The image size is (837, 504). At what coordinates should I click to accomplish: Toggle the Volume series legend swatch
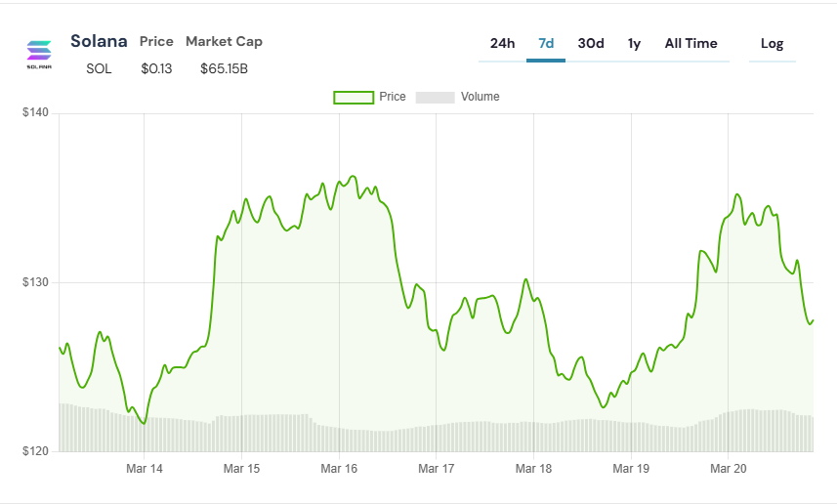click(x=435, y=97)
